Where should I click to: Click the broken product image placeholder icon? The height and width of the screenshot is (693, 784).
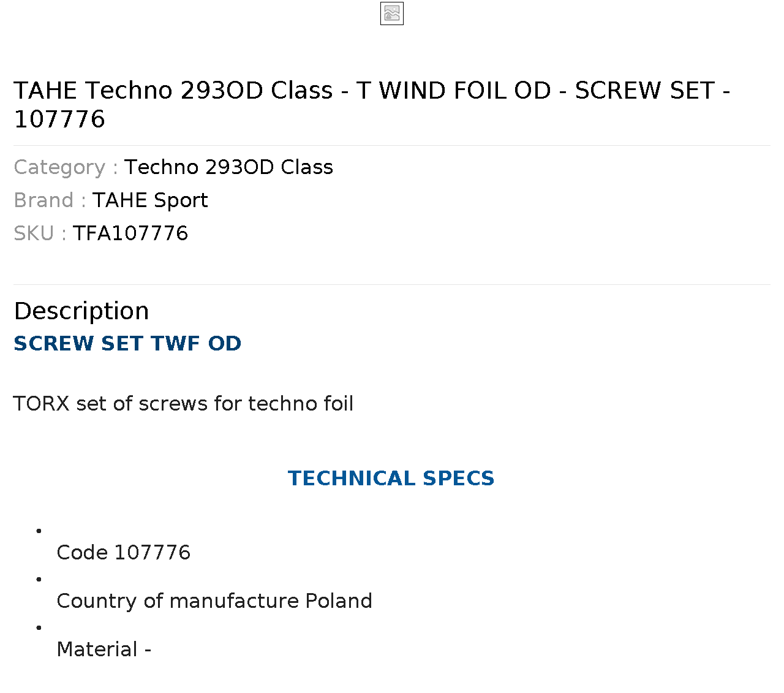tap(392, 13)
